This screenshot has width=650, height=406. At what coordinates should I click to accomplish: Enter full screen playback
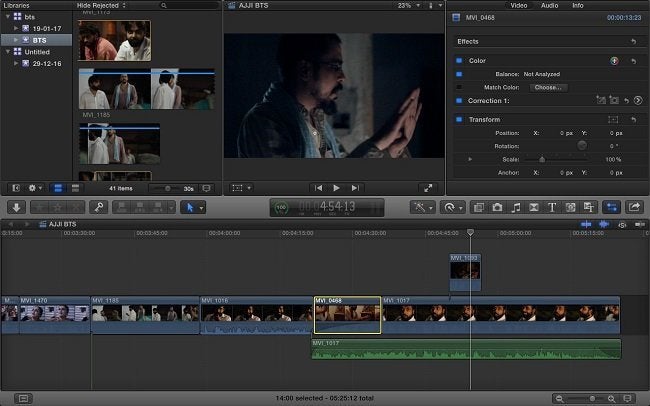click(x=428, y=188)
